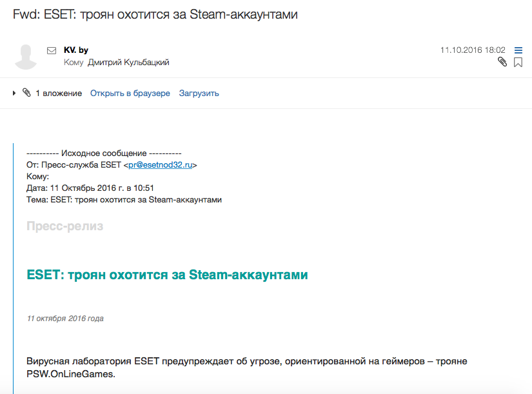Expand the attachment list triangle

pyautogui.click(x=14, y=93)
